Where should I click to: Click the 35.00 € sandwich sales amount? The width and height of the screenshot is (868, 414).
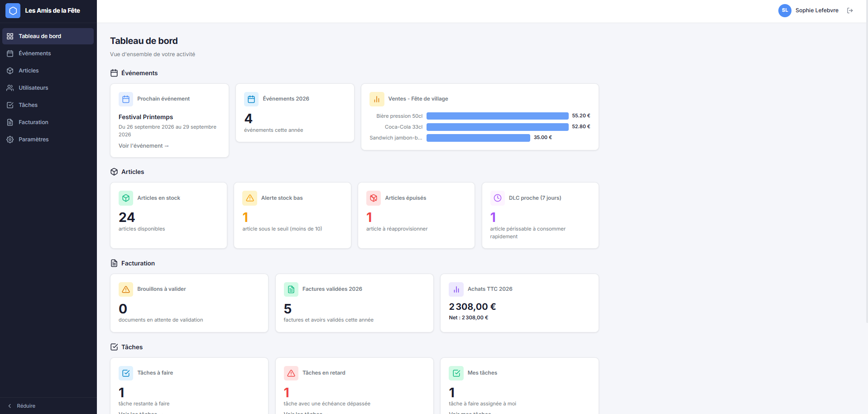[x=543, y=137]
